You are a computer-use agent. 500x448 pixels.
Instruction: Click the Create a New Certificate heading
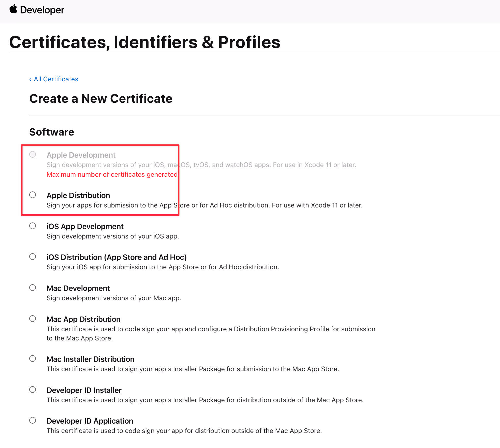tap(101, 99)
